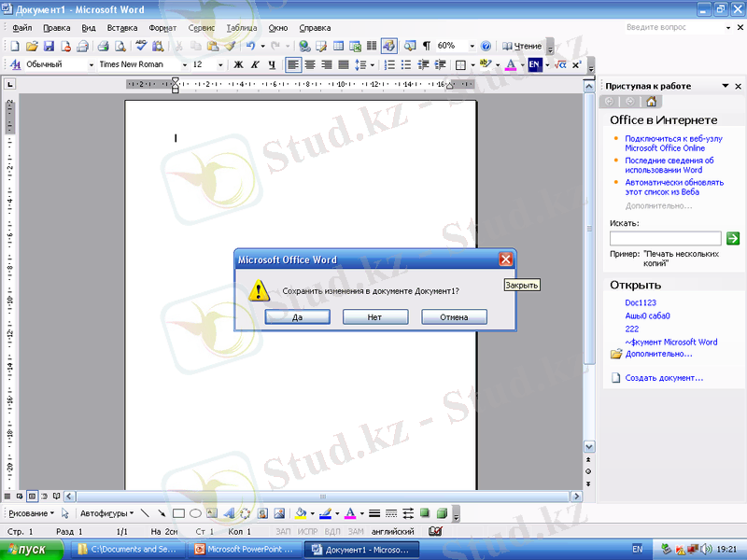Click the Искать search input field

coord(665,238)
